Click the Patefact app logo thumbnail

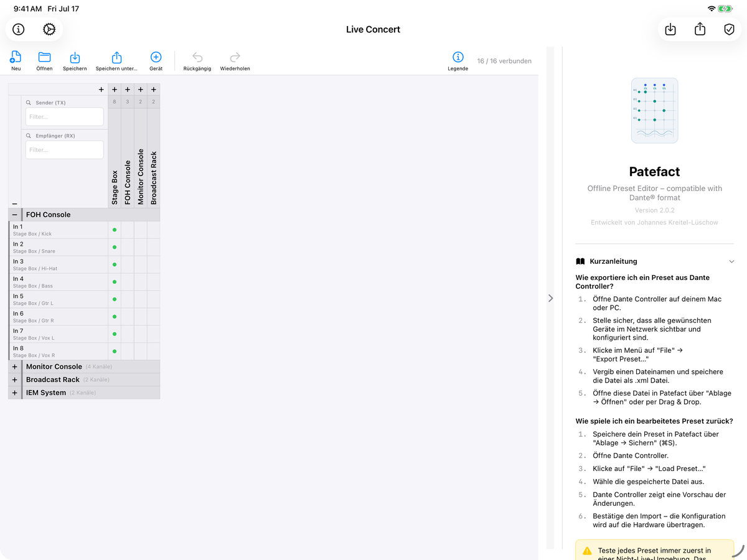(654, 111)
